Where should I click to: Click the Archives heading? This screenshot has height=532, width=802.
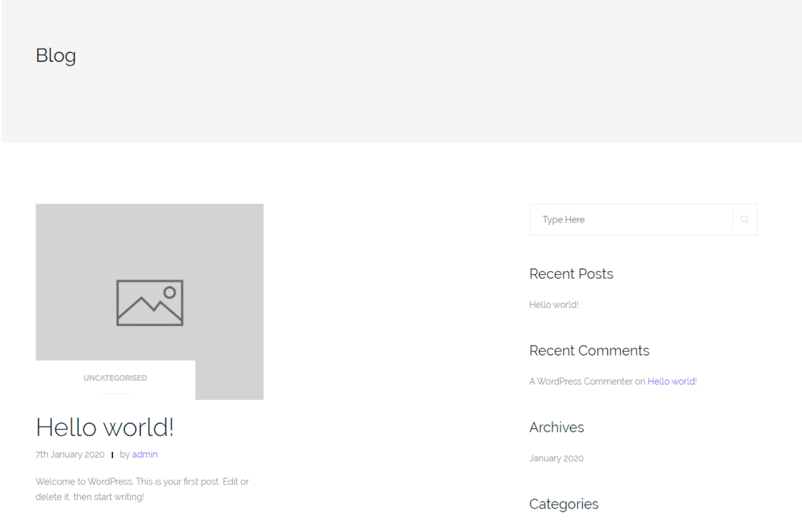[x=556, y=428]
